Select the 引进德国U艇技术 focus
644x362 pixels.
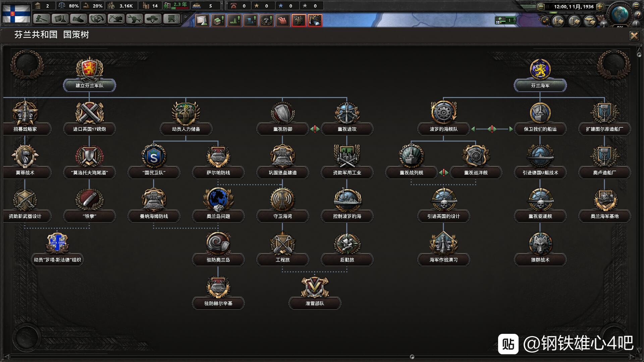click(x=540, y=162)
